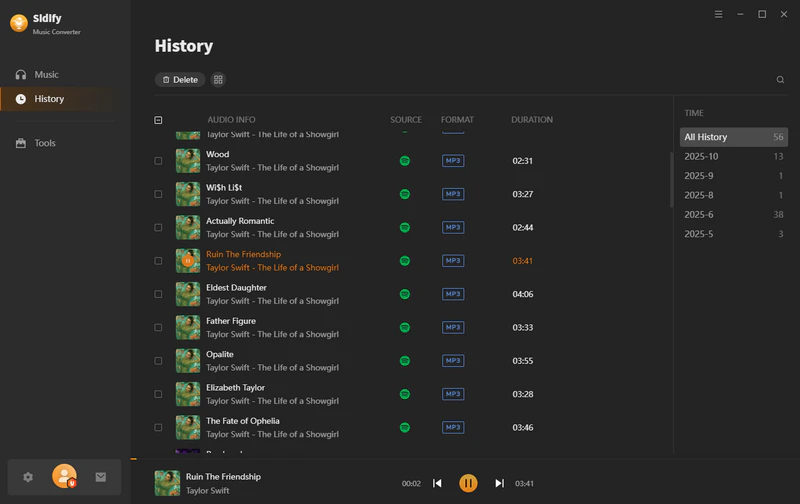Screen dimensions: 800x504
Task: Skip to the next track
Action: pyautogui.click(x=499, y=483)
